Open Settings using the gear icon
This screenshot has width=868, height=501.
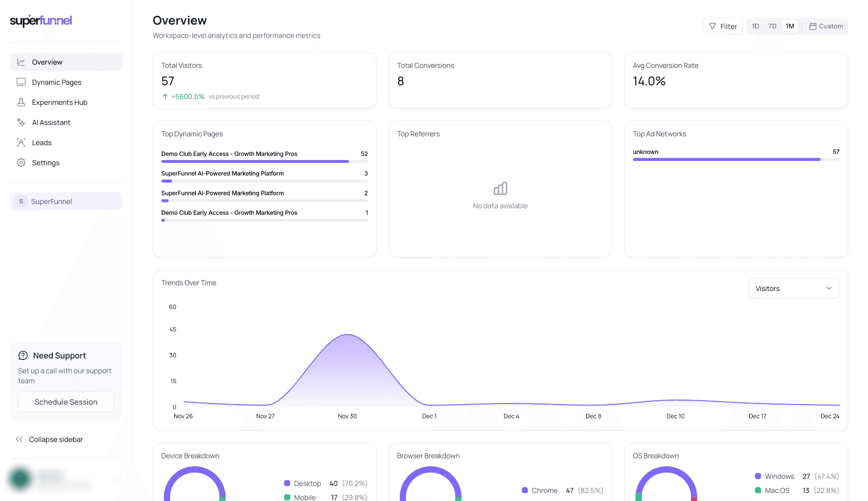tap(21, 162)
